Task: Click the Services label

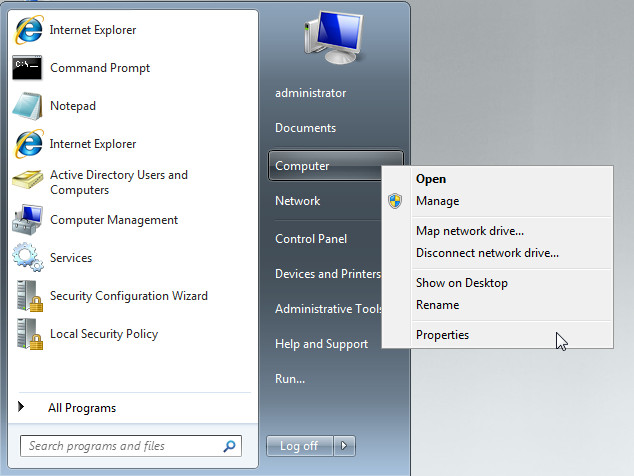Action: coord(71,258)
